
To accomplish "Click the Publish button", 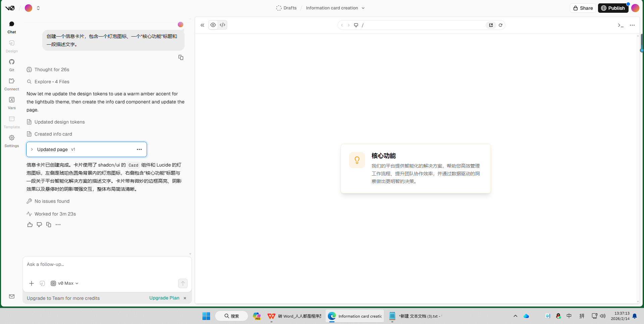I will pos(613,8).
